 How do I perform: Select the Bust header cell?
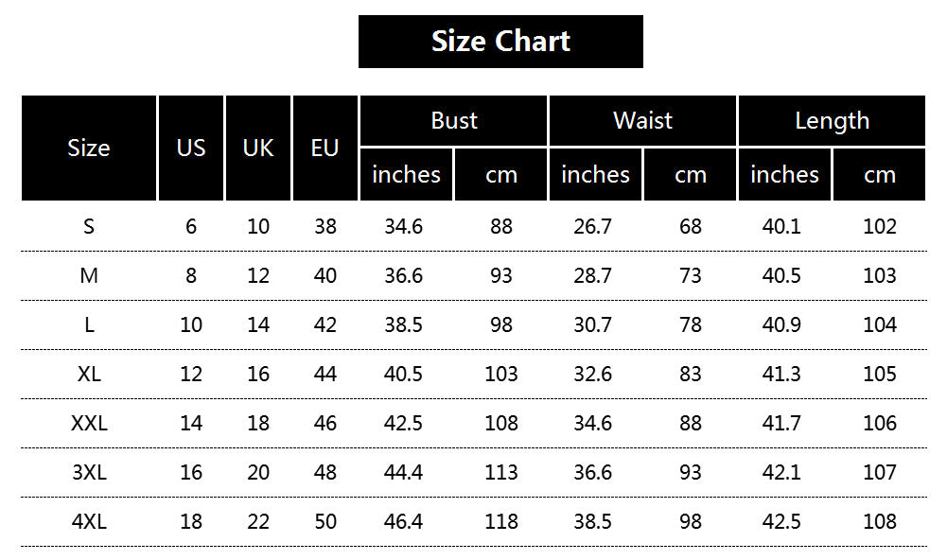(x=453, y=121)
